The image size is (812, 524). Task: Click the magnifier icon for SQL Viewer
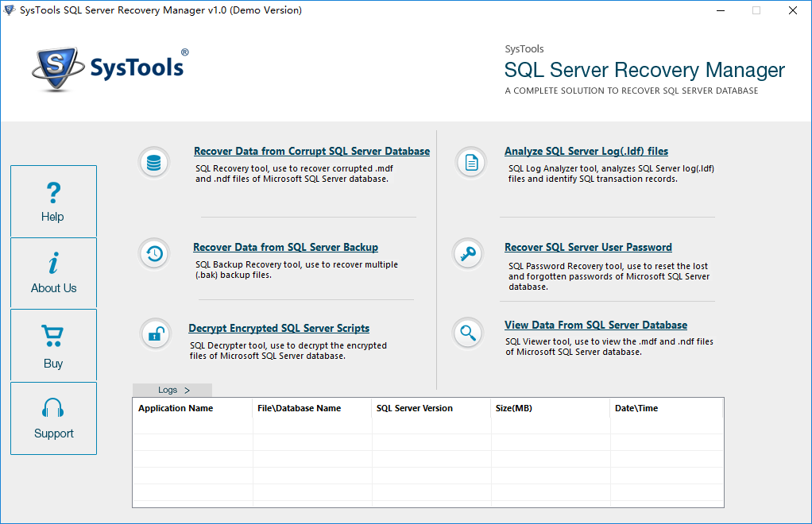click(x=470, y=332)
